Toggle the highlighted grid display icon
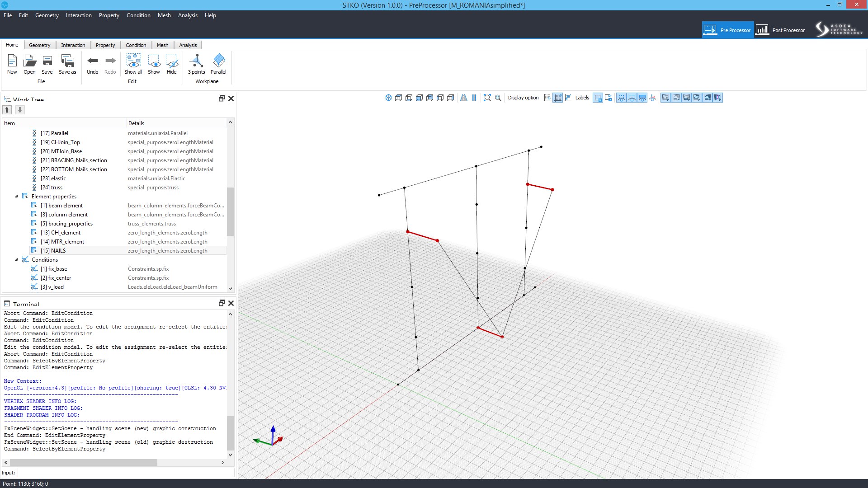 [x=558, y=98]
